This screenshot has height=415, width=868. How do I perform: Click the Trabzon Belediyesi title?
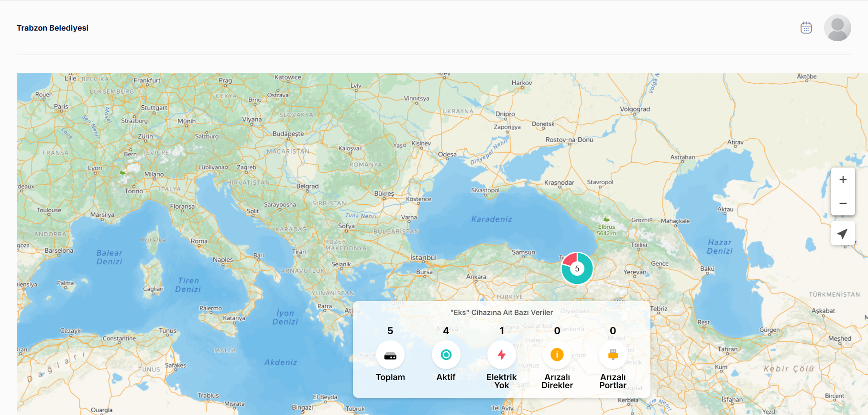pyautogui.click(x=53, y=28)
